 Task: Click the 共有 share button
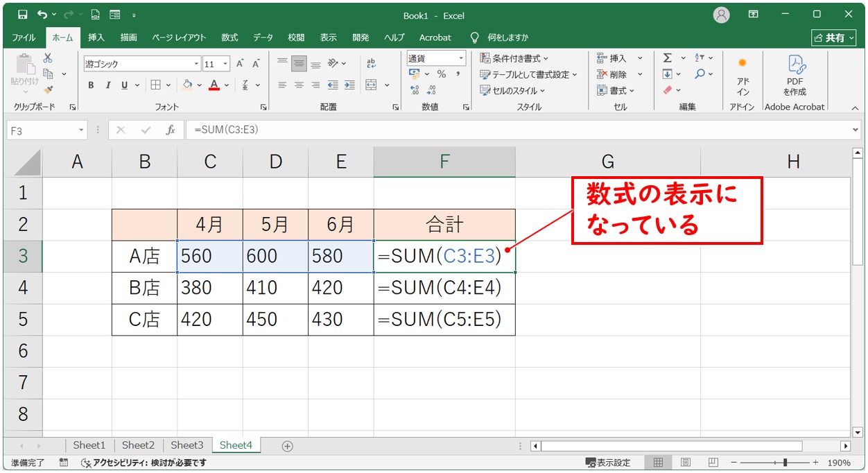pyautogui.click(x=830, y=37)
